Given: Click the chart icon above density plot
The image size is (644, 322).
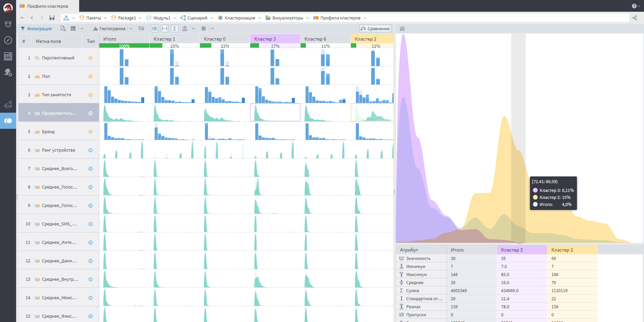Looking at the screenshot, I should click(x=402, y=29).
